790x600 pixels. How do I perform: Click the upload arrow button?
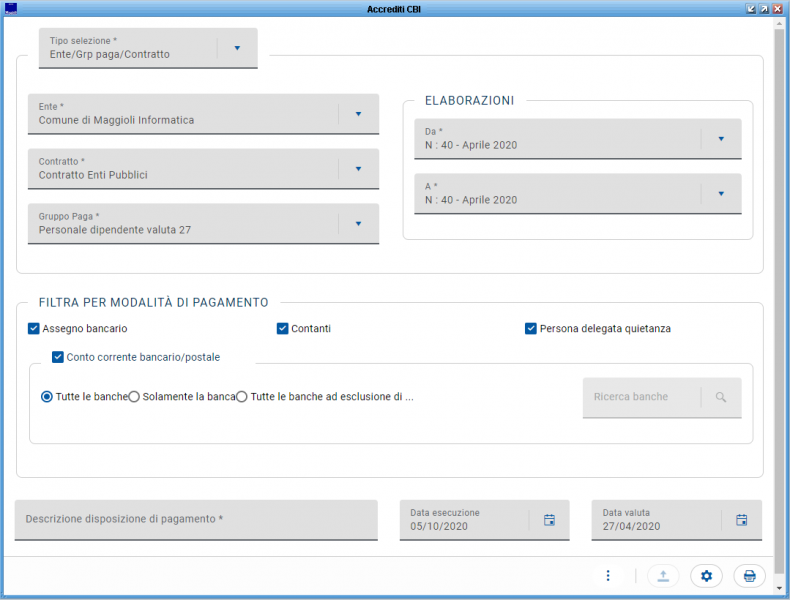[663, 575]
